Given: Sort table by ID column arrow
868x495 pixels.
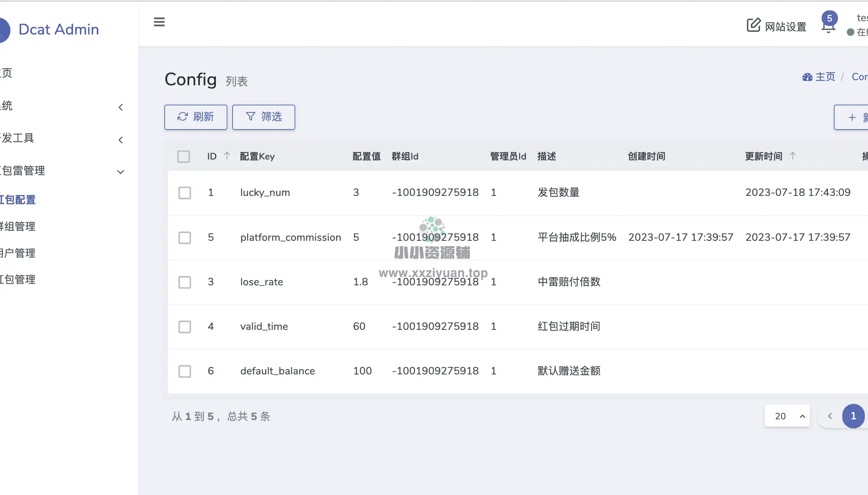Looking at the screenshot, I should (x=227, y=156).
